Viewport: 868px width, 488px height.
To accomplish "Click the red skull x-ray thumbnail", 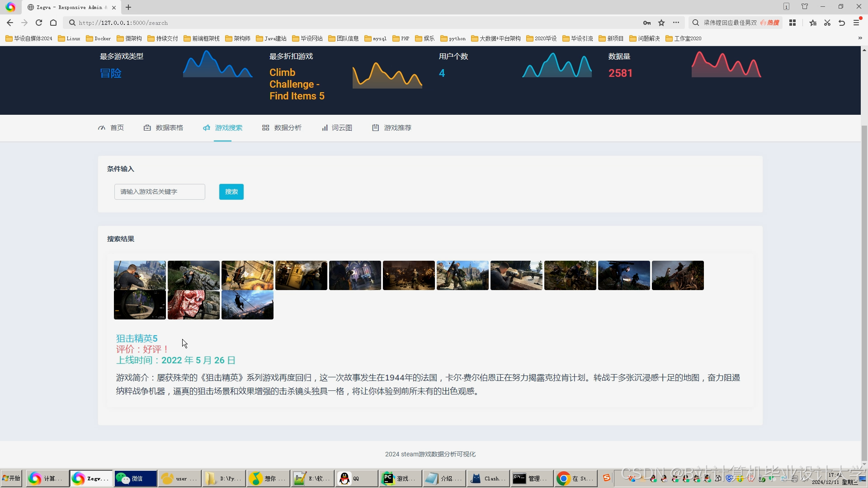I will (x=193, y=305).
